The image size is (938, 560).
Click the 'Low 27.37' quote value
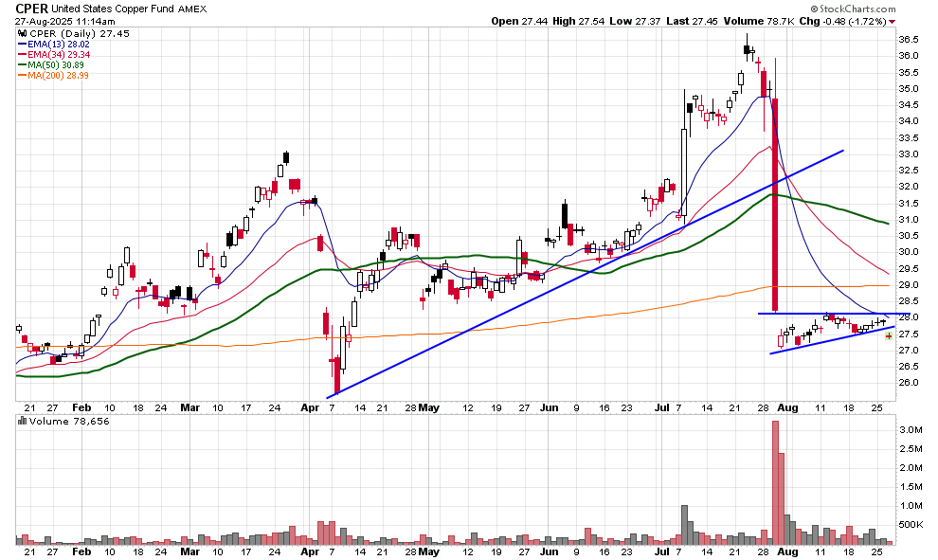click(636, 21)
